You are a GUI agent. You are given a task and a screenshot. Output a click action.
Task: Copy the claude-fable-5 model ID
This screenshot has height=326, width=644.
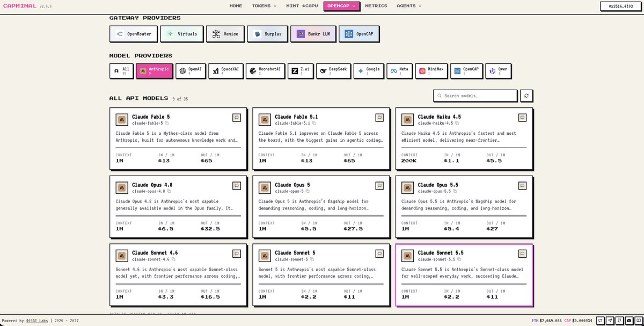coord(166,123)
